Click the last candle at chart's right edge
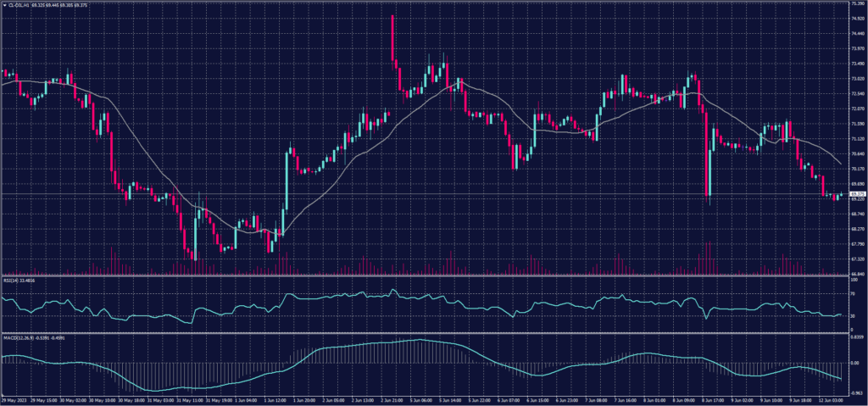This screenshot has height=406, width=868. point(841,196)
